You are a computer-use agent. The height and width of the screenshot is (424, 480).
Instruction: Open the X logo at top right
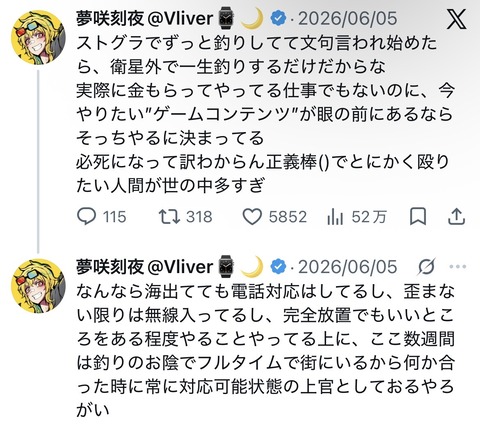coord(456,19)
